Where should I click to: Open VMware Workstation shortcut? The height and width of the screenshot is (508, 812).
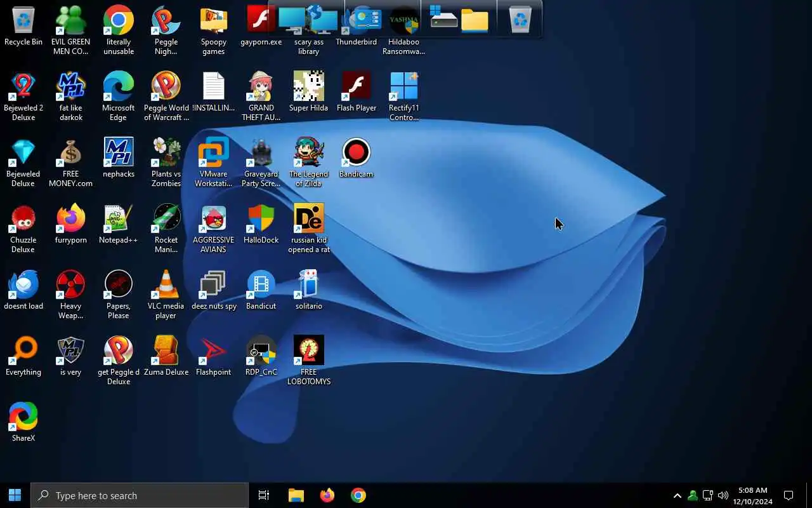pos(214,162)
